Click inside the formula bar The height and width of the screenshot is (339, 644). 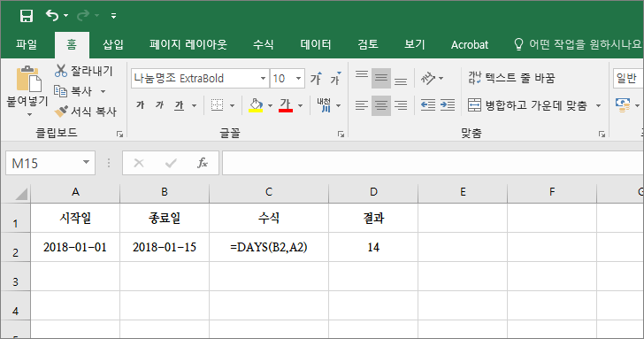point(433,163)
